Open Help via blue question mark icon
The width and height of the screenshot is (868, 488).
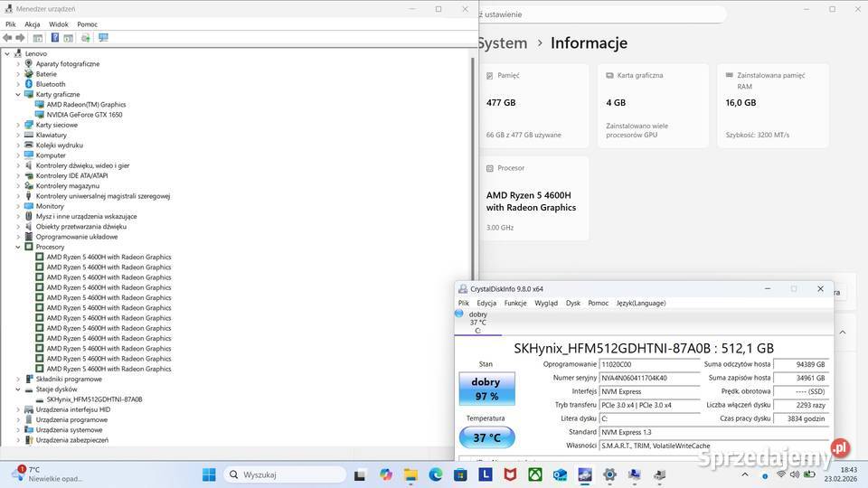(x=55, y=38)
